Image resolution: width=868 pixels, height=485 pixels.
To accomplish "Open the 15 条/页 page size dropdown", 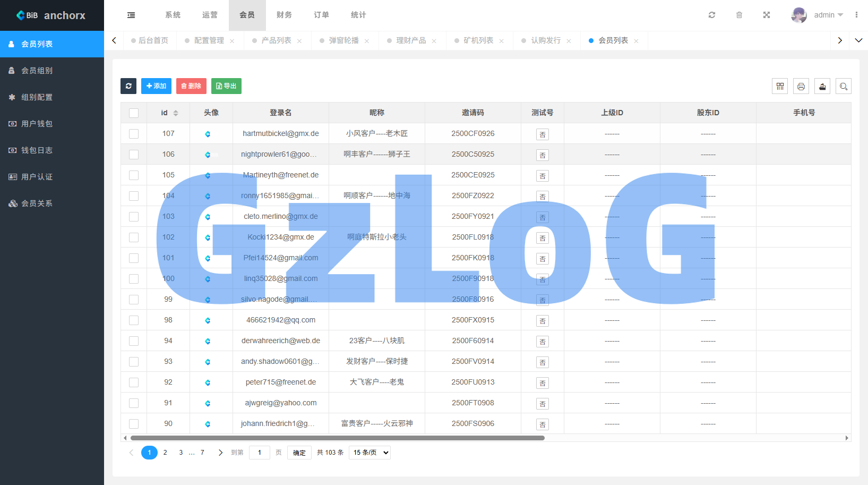I will coord(370,453).
